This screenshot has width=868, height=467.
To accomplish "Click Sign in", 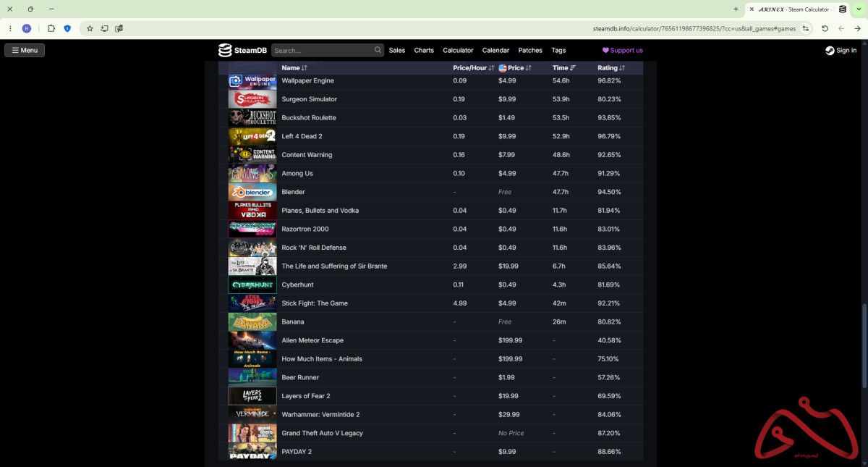I will (846, 51).
